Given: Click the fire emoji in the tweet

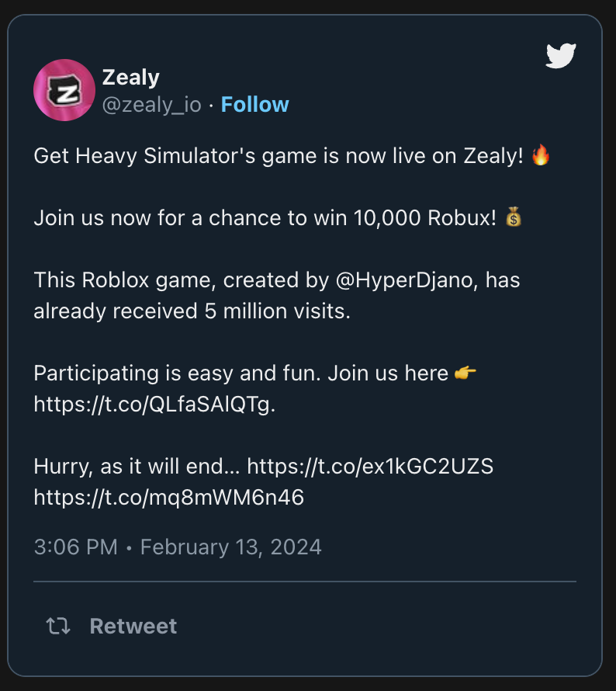Looking at the screenshot, I should coord(541,156).
